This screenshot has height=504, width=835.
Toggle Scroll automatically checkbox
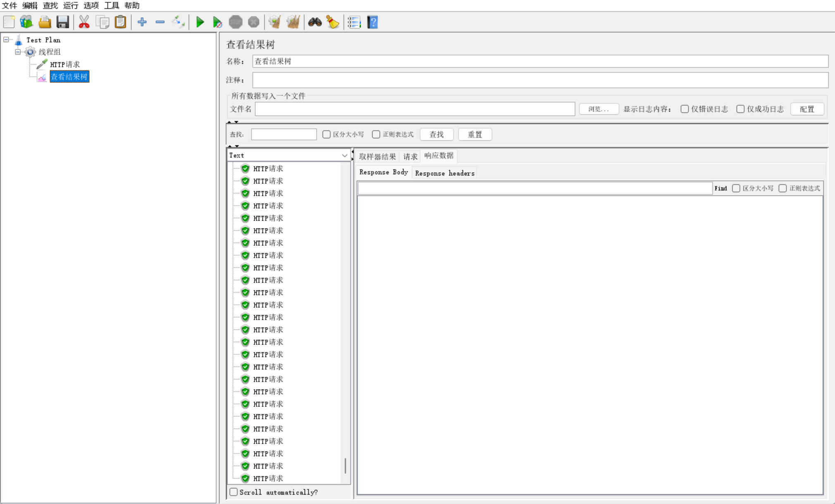(234, 492)
